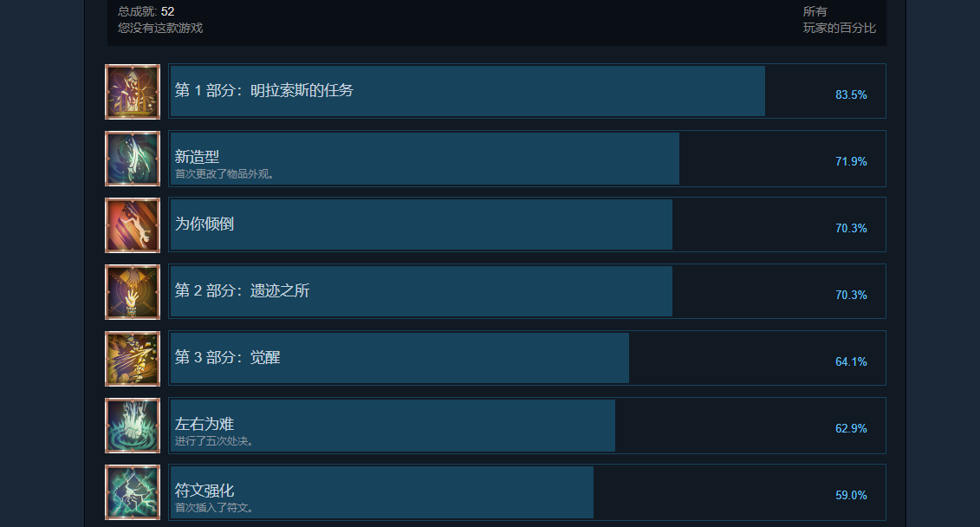This screenshot has width=980, height=527.
Task: Click the 第 3 部分：觉醒 title
Action: point(227,357)
